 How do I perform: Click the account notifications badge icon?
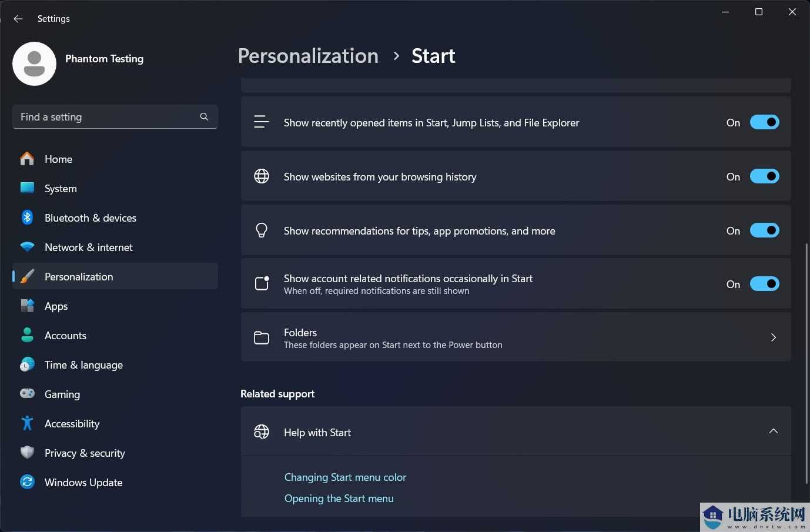click(262, 284)
